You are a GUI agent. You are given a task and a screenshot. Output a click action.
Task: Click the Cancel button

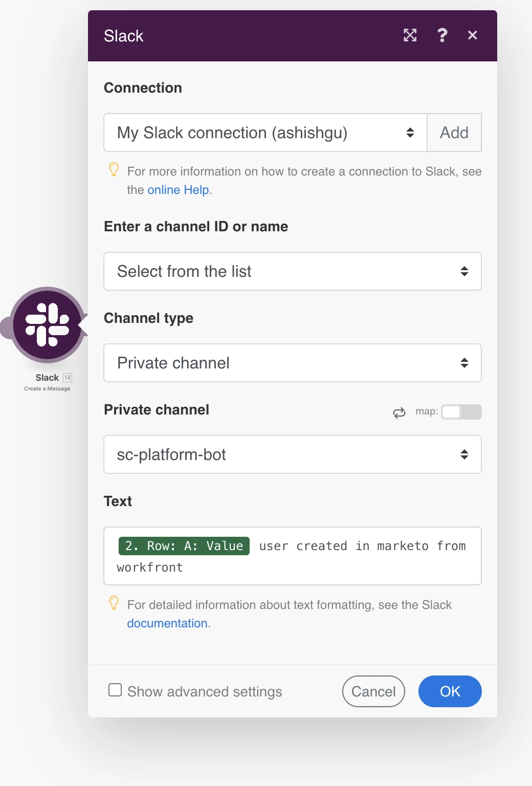[x=373, y=691]
